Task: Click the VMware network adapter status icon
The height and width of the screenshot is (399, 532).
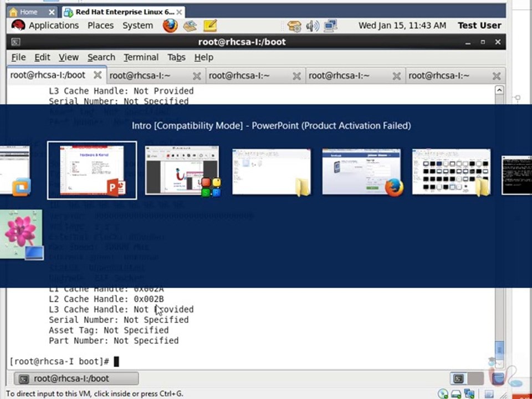Action: 469,393
